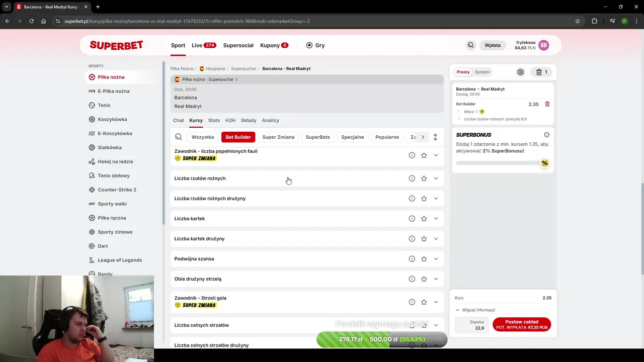Expand Liczba kartek drużyny market
The image size is (644, 362).
(436, 239)
